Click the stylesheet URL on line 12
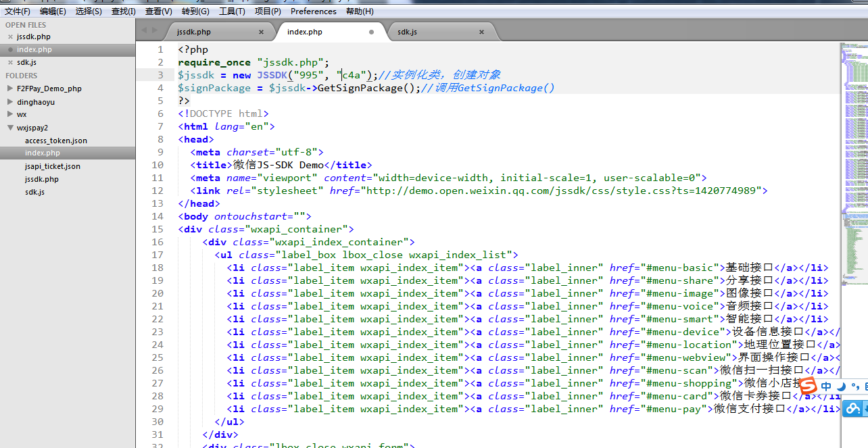This screenshot has width=868, height=448. click(564, 191)
